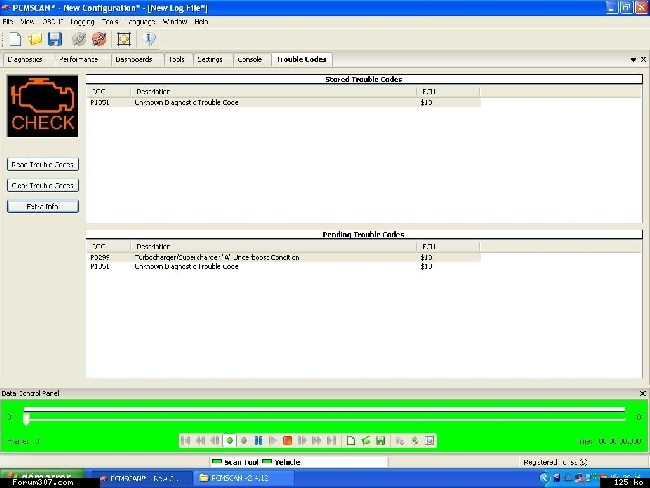Click the green arrow export icon
Screen dimensions: 650x488
coord(415,440)
